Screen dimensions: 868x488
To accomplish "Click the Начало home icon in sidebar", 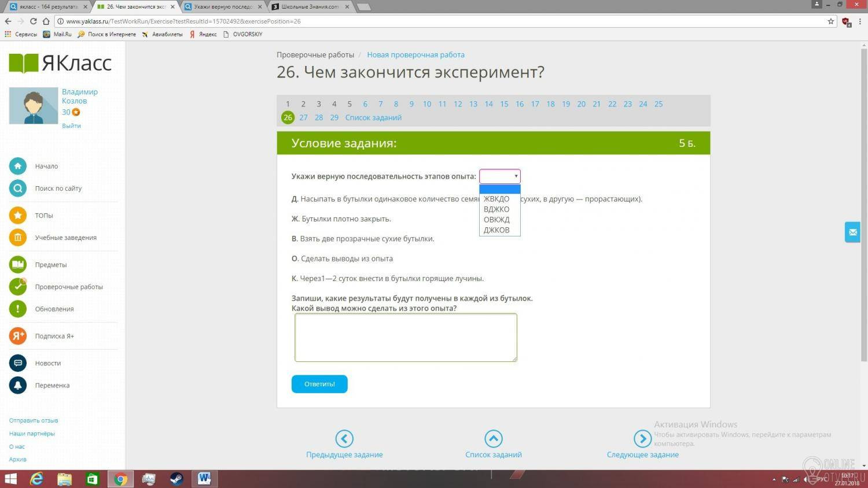I will tap(17, 166).
